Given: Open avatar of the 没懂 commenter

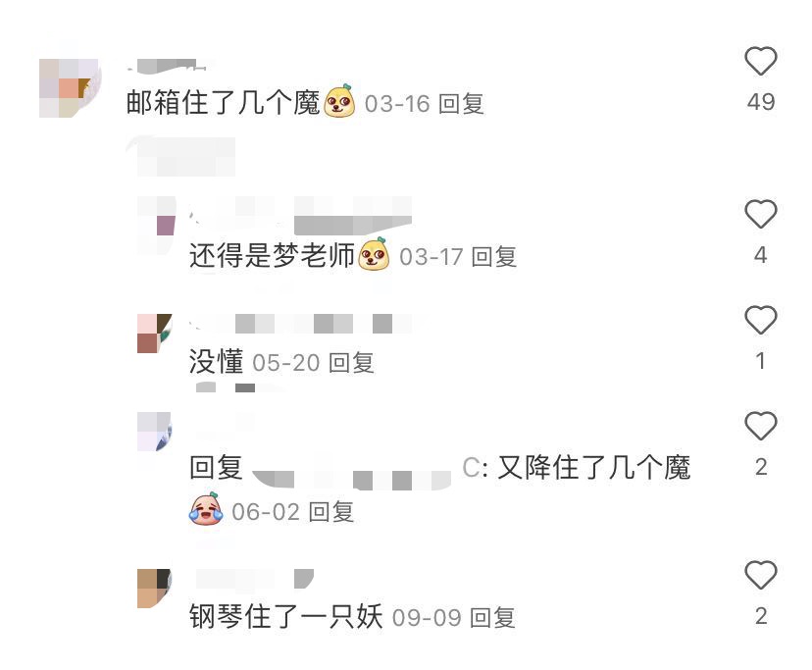Looking at the screenshot, I should pos(154,334).
